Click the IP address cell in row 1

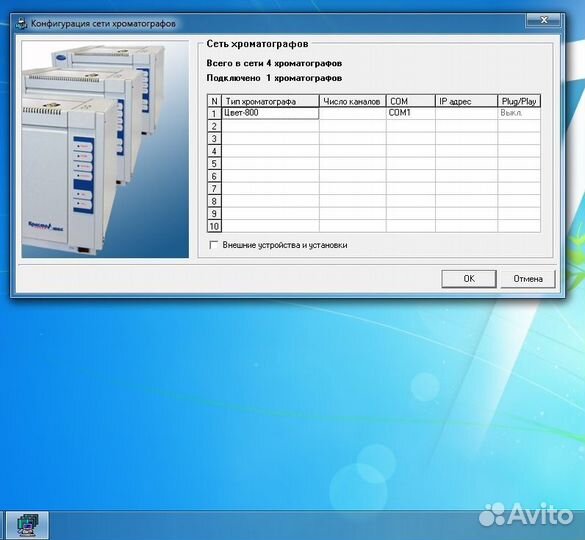[x=466, y=113]
